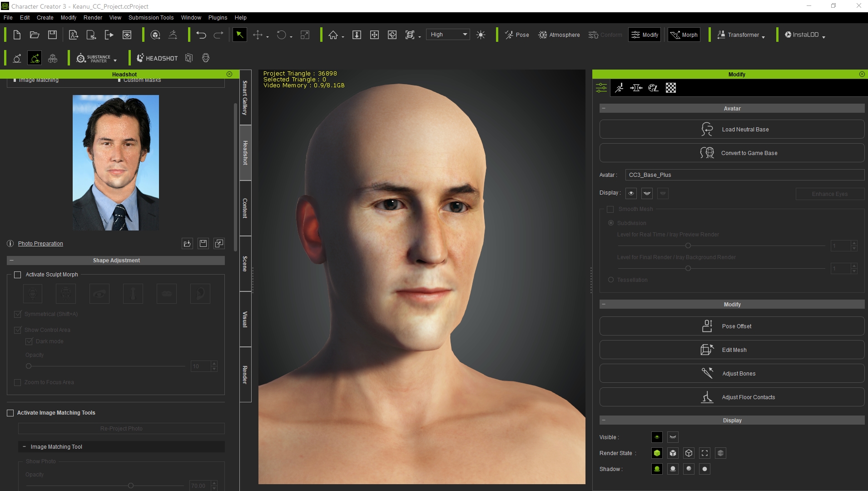Open the Pose Offset button

(x=732, y=326)
